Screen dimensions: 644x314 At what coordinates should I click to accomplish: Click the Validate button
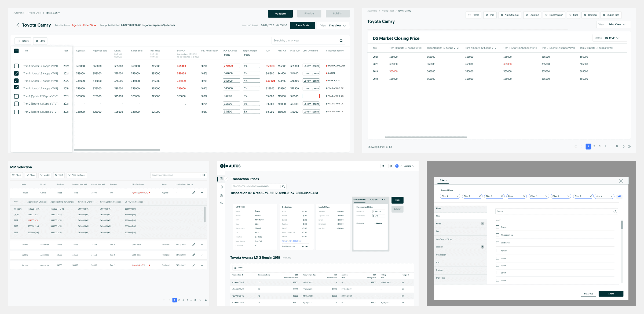pyautogui.click(x=280, y=14)
